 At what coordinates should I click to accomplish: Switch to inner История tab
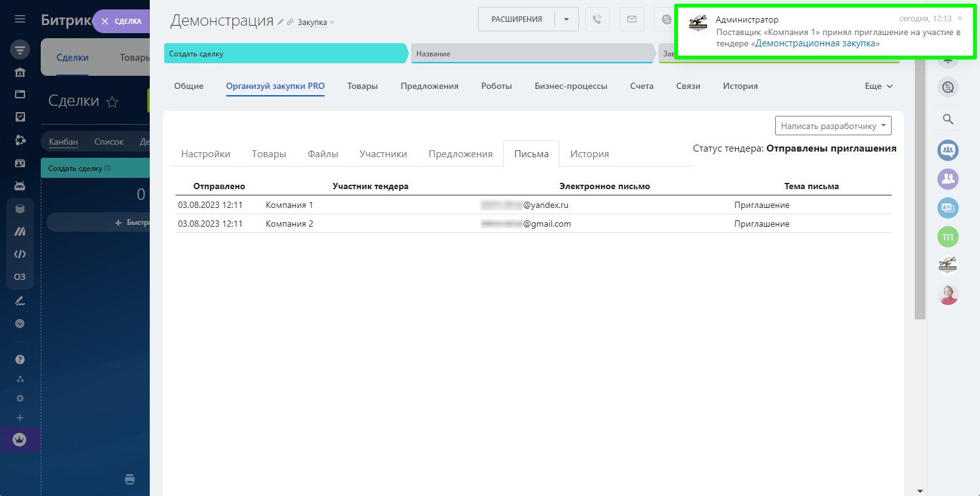click(x=589, y=154)
